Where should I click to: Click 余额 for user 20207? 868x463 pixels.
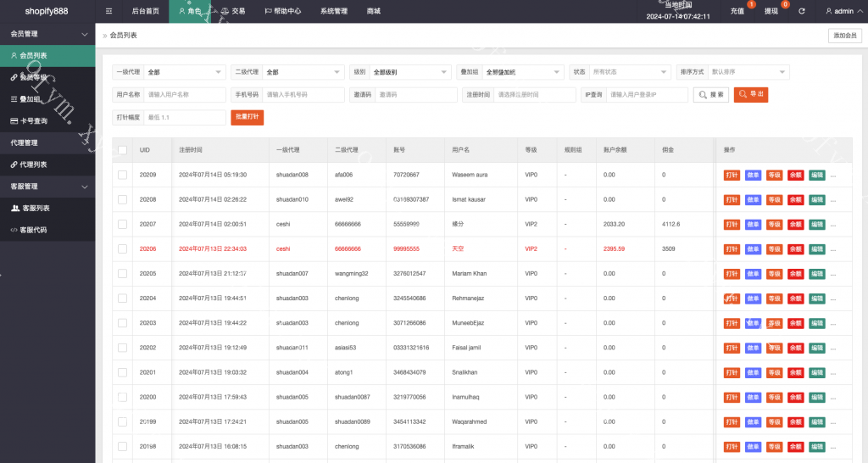pos(795,225)
